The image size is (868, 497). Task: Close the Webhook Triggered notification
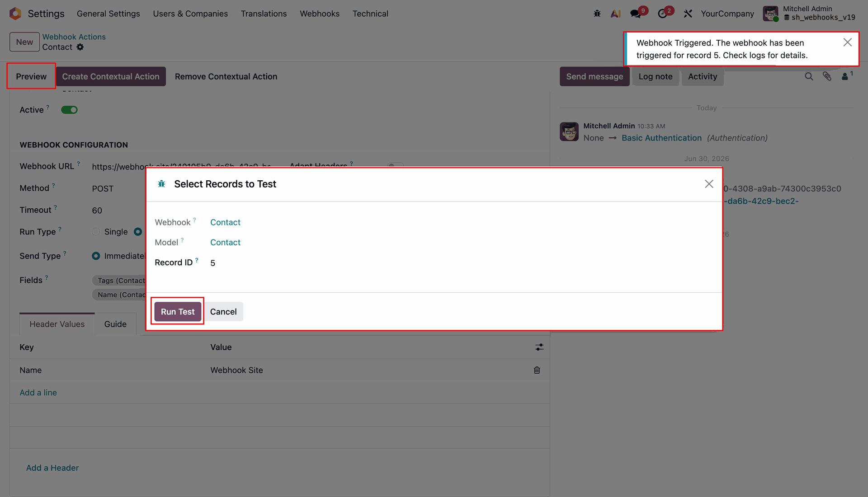[x=848, y=42]
